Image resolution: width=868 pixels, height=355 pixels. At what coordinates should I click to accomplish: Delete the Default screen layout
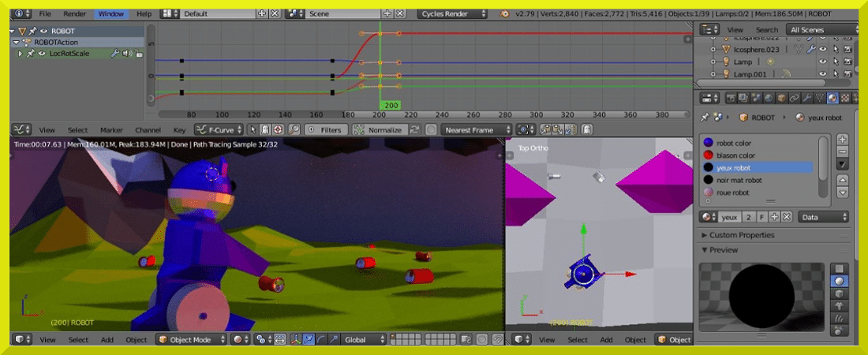pyautogui.click(x=274, y=13)
